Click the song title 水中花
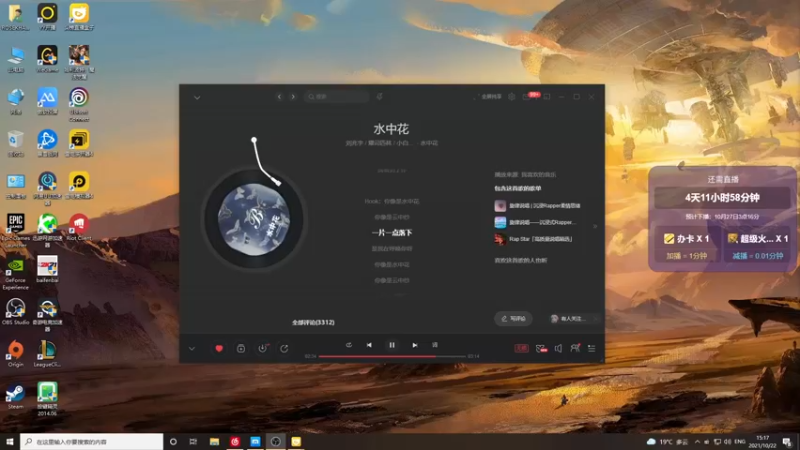The width and height of the screenshot is (800, 450). [x=391, y=129]
